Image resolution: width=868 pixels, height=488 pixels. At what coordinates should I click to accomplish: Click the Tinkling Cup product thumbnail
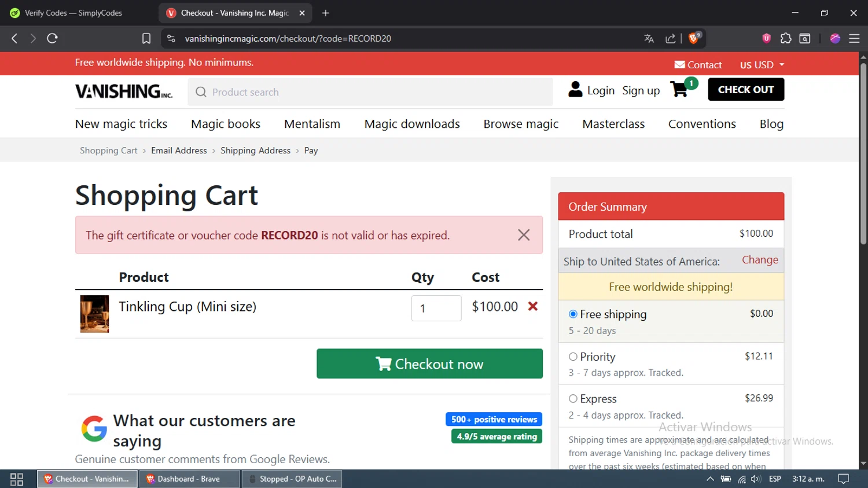pos(94,314)
